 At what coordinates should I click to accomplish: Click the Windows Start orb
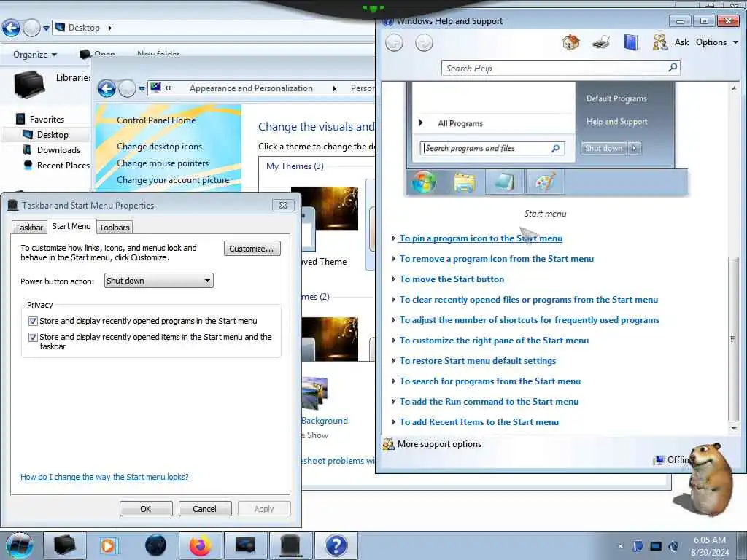click(19, 545)
